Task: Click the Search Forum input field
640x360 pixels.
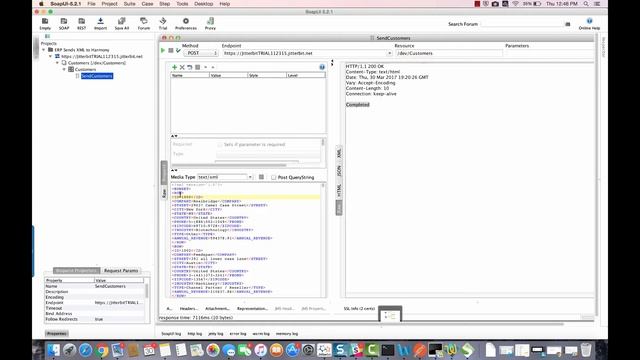Action: (x=521, y=24)
